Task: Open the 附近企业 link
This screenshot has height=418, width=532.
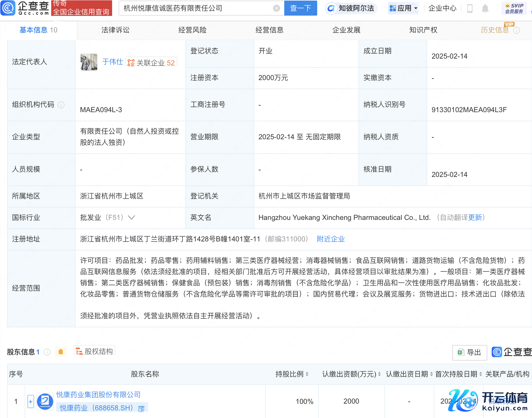Action: 330,239
